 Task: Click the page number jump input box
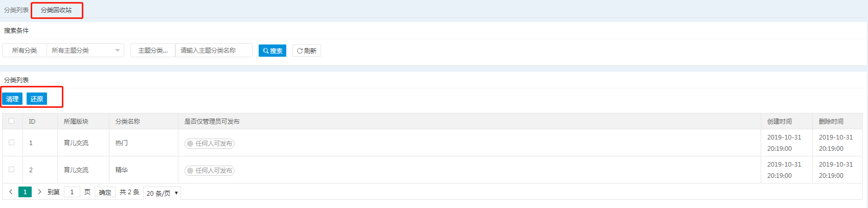tap(72, 192)
